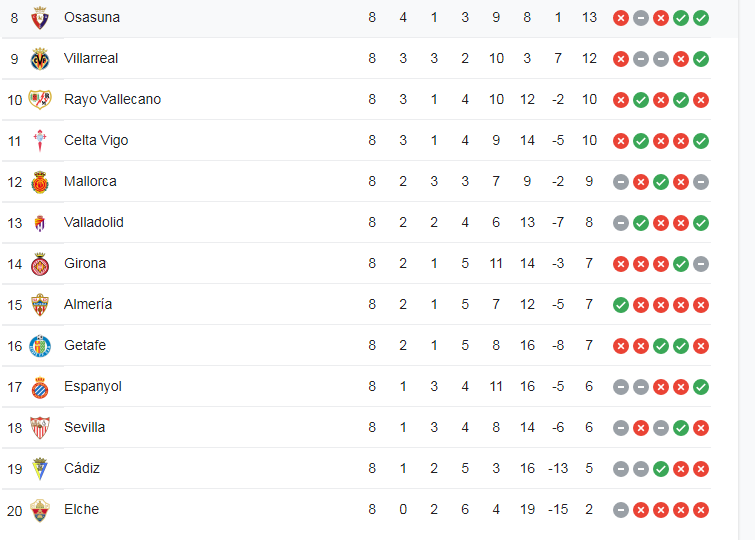Click the Elche club crest icon
The width and height of the screenshot is (755, 540).
pyautogui.click(x=40, y=510)
